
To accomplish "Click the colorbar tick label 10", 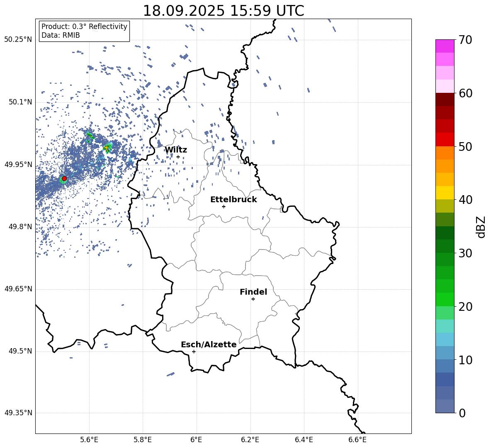I will 465,360.
